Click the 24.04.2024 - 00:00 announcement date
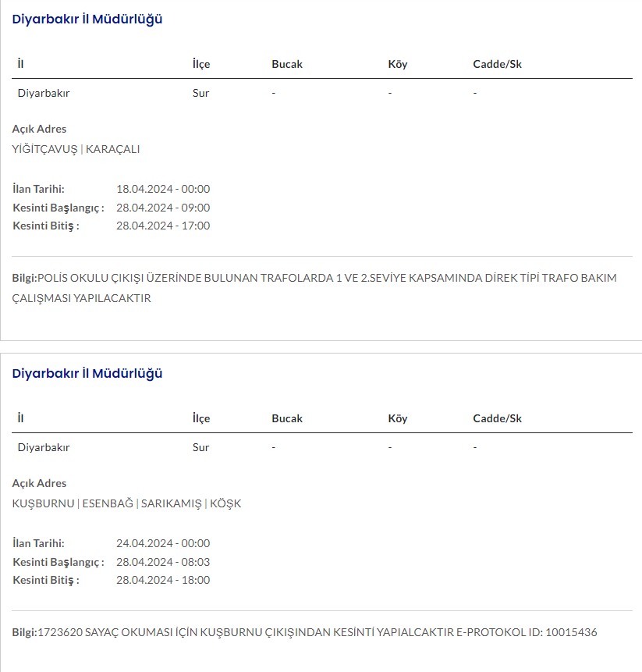The height and width of the screenshot is (672, 642). (163, 543)
